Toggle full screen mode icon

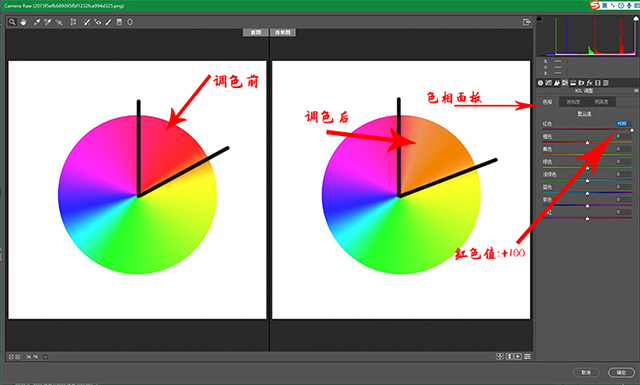(x=527, y=22)
